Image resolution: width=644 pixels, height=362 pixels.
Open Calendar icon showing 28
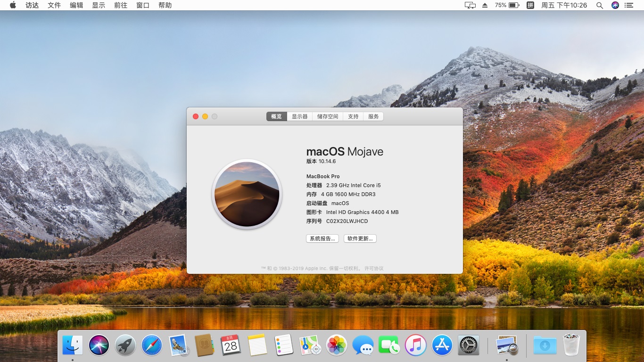231,346
